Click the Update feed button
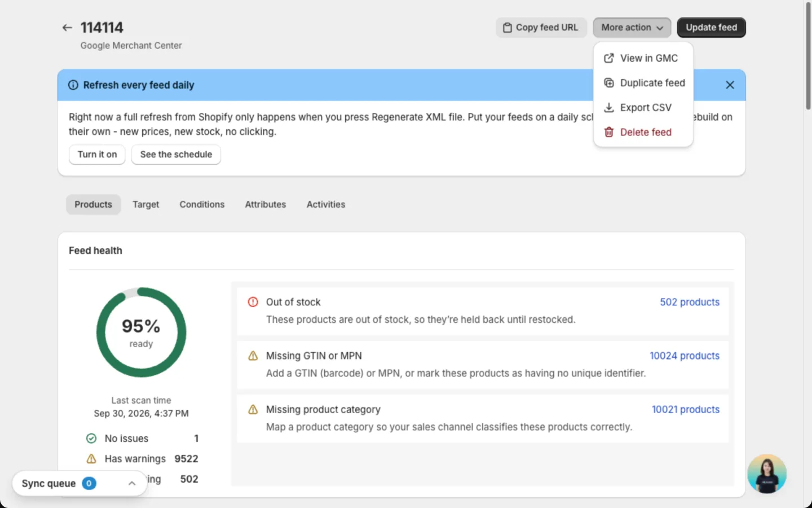812x508 pixels. (x=712, y=28)
